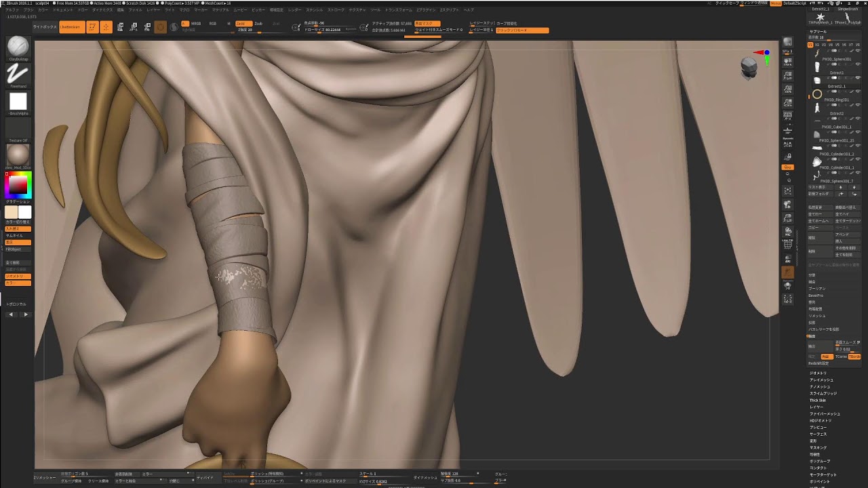Expand the ファイバーメッシュ section

(825, 413)
